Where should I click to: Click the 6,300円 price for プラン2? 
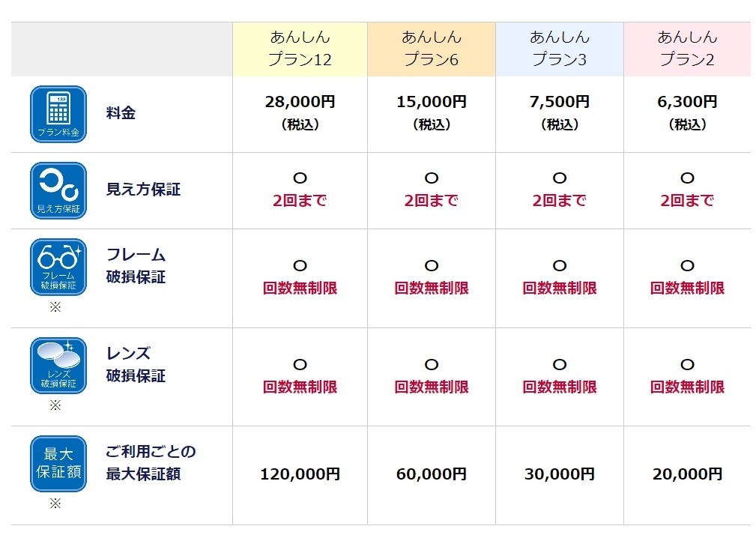pos(687,101)
